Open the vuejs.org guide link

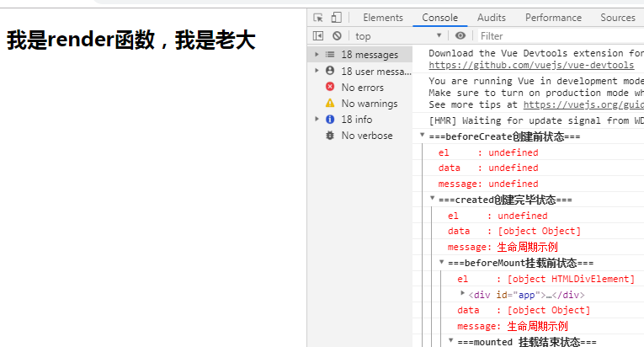click(583, 104)
